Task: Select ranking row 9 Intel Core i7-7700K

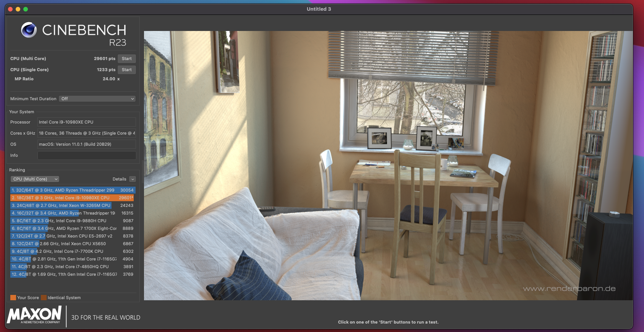Action: pos(73,251)
